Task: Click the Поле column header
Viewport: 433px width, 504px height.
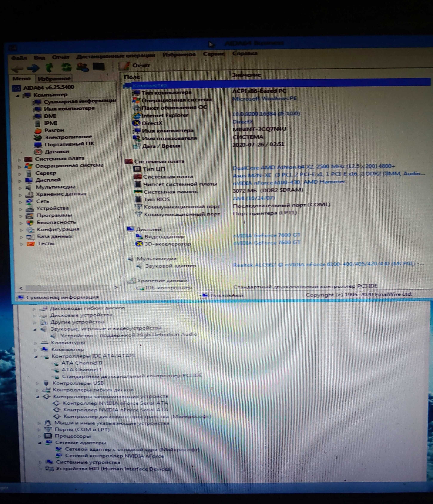Action: 132,77
